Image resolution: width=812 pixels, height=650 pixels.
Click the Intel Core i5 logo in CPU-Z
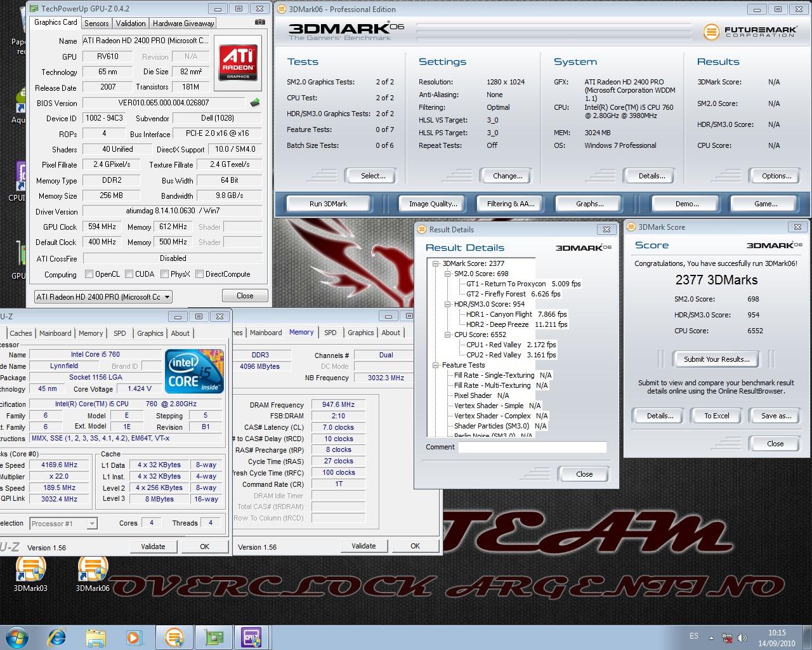(194, 371)
